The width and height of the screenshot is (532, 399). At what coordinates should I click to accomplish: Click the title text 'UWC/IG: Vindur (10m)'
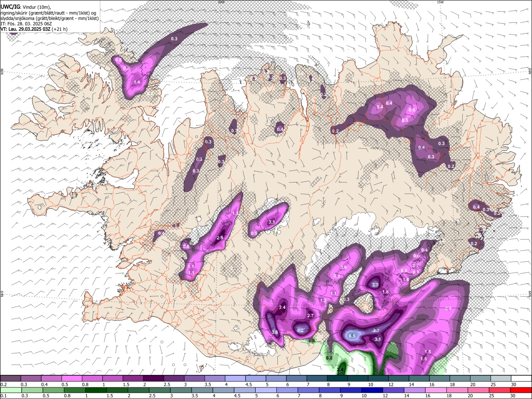pyautogui.click(x=26, y=7)
